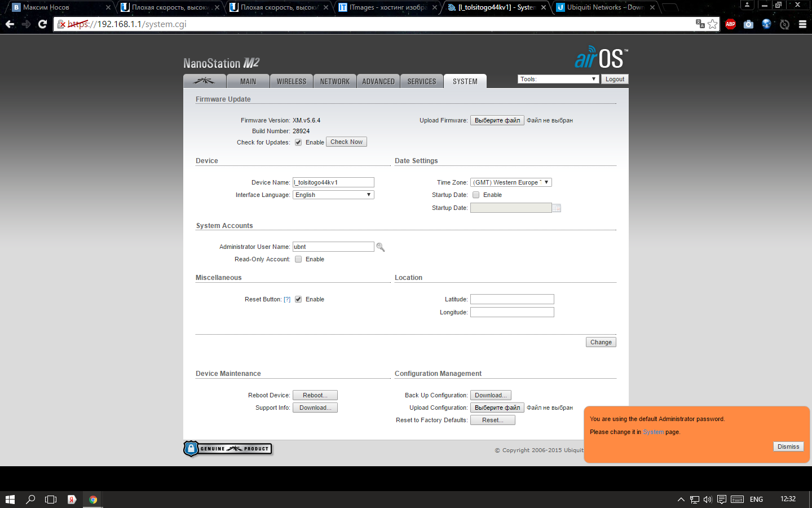
Task: Toggle the Reset Button enable checkbox
Action: tap(298, 300)
